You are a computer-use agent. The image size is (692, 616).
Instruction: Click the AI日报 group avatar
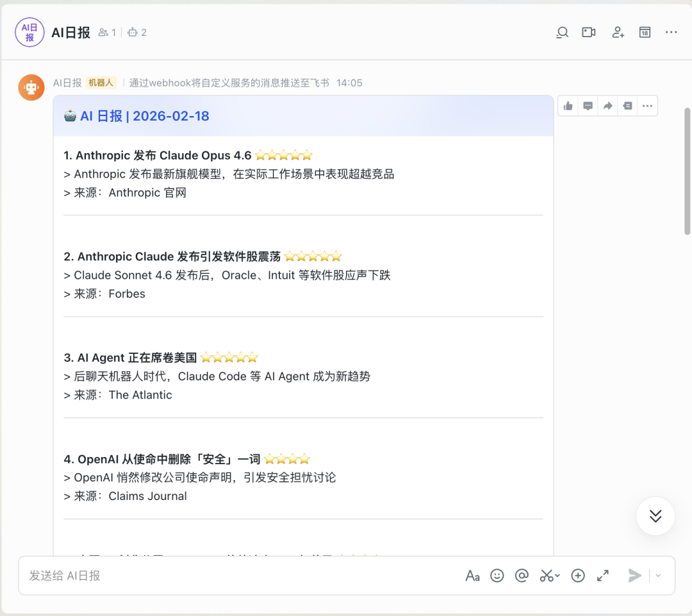click(29, 32)
